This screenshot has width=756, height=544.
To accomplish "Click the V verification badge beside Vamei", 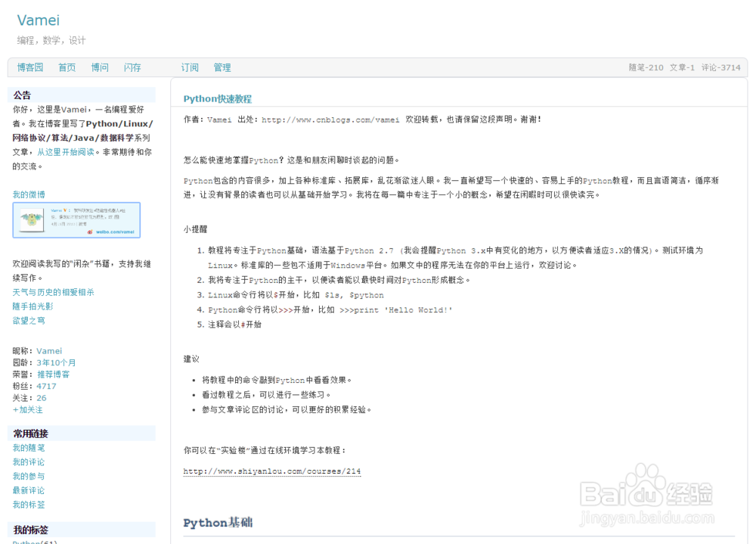I will click(64, 210).
